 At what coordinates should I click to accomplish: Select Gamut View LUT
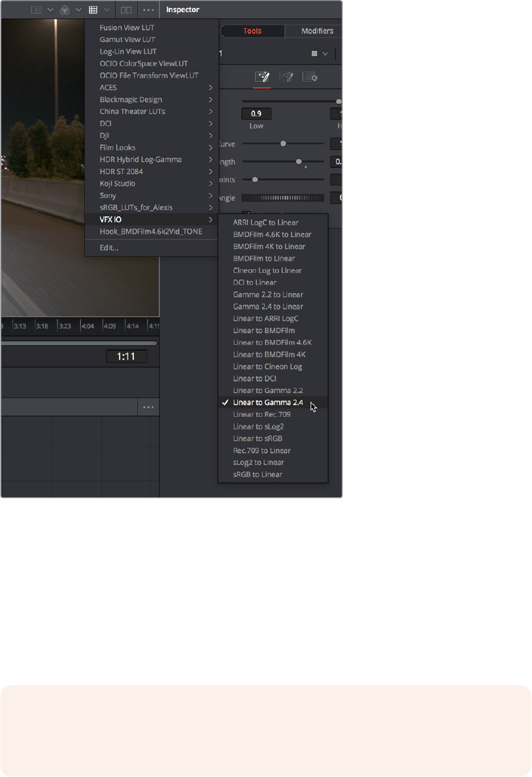click(x=152, y=39)
